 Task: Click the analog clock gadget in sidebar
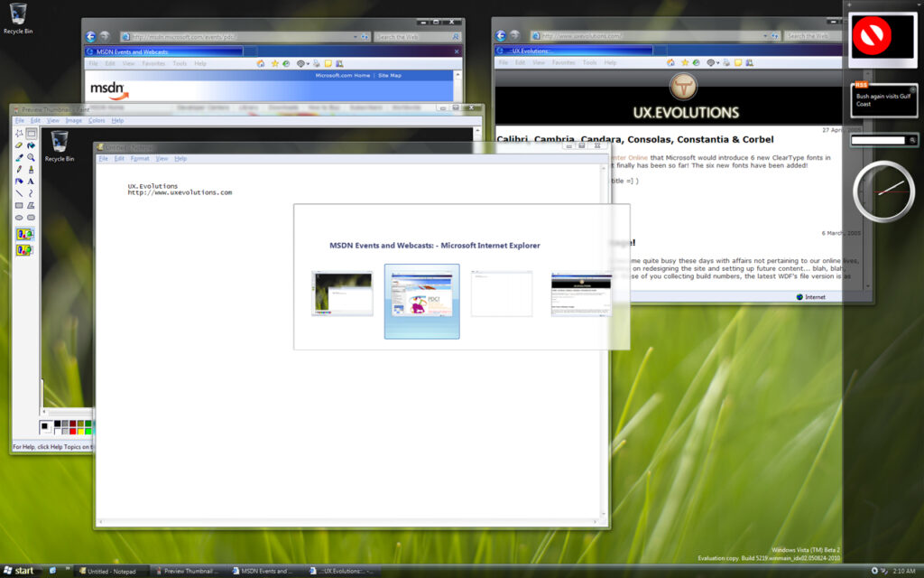883,191
